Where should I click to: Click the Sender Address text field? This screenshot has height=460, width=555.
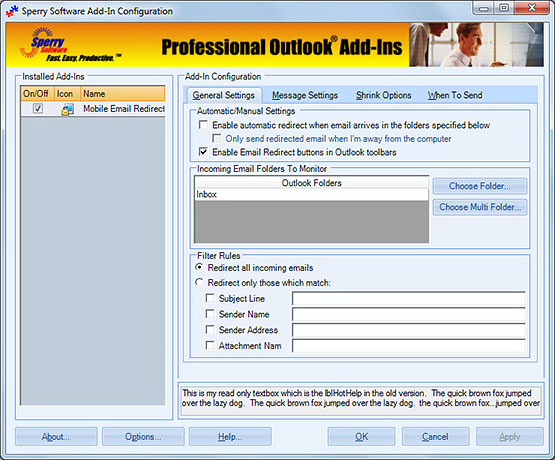[x=409, y=330]
